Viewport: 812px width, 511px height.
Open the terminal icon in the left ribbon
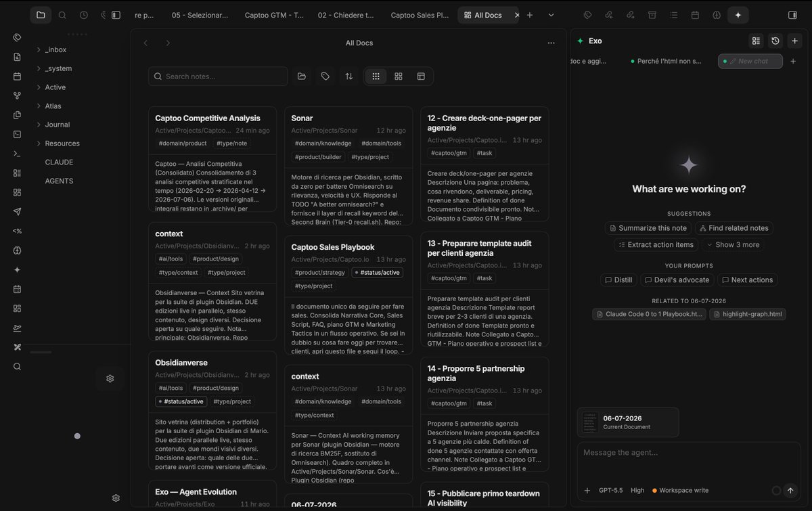coord(17,154)
